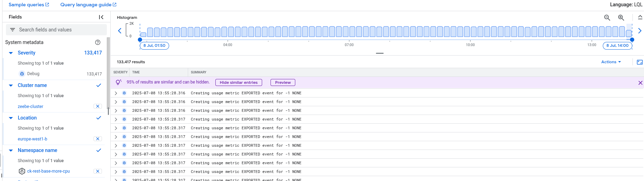Click the Location checkmark
The image size is (644, 181).
click(99, 118)
